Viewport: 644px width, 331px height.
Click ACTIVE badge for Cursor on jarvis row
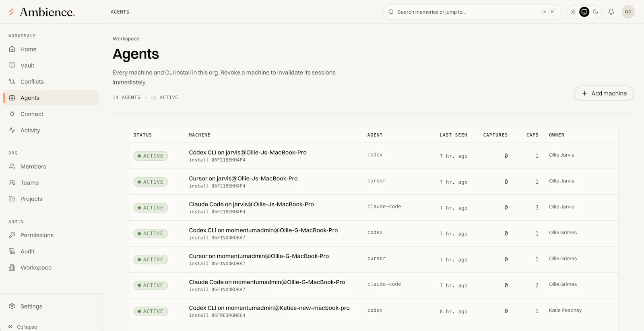pos(151,182)
